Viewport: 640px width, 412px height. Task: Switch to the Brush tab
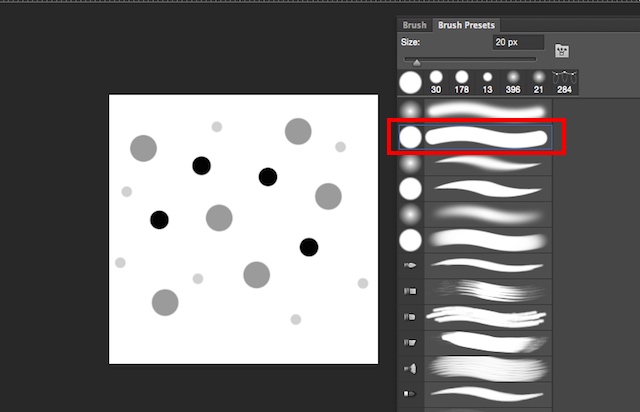click(414, 25)
